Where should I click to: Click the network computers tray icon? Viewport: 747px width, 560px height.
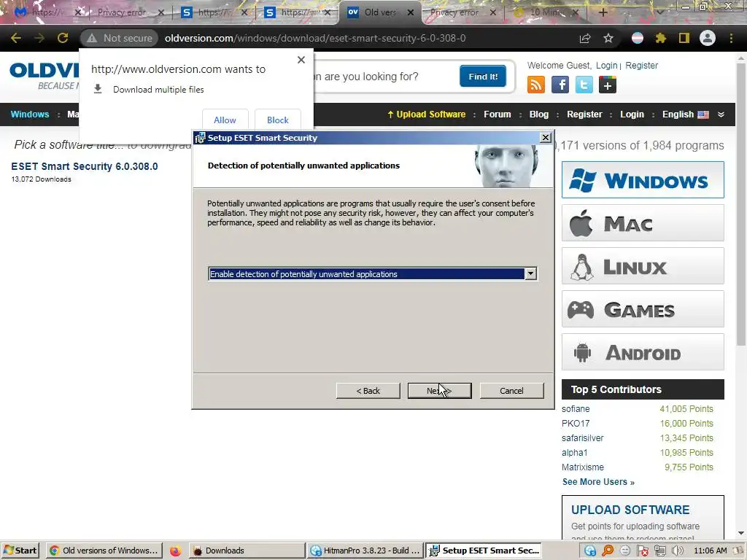click(x=659, y=551)
